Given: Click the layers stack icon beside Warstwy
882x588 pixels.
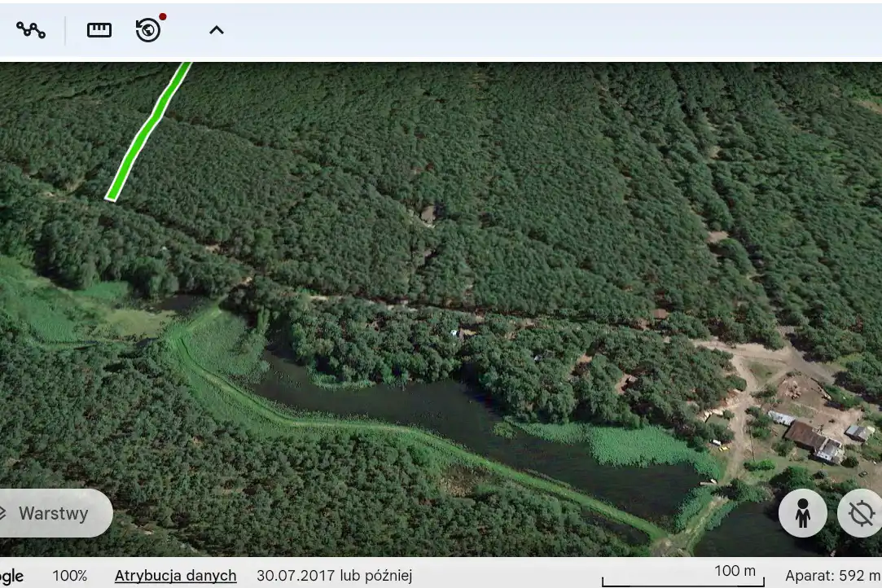Looking at the screenshot, I should (2, 513).
